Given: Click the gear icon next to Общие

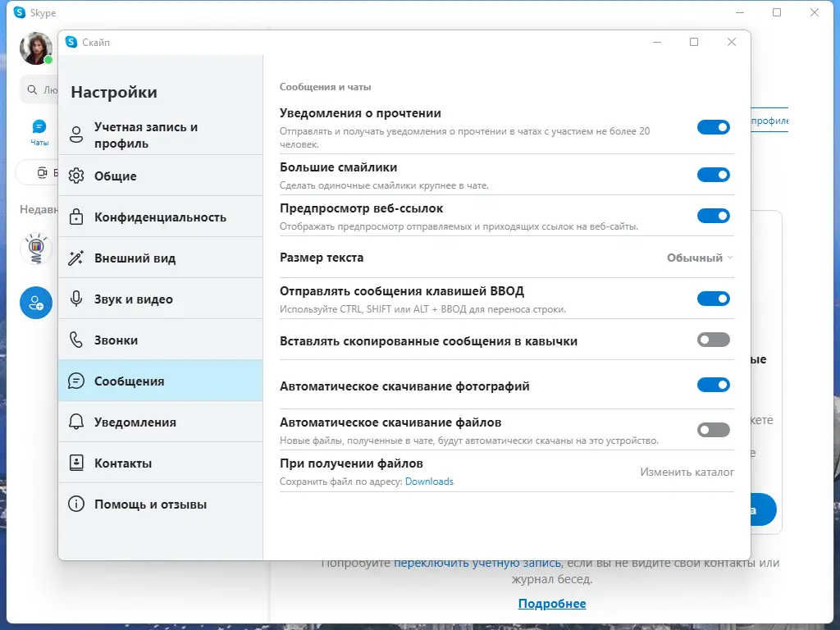Looking at the screenshot, I should [76, 176].
